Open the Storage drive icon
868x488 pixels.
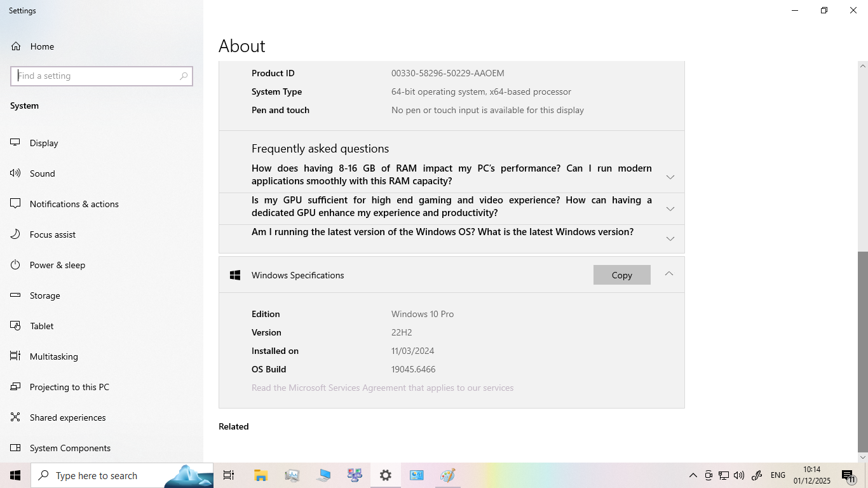[x=16, y=295]
